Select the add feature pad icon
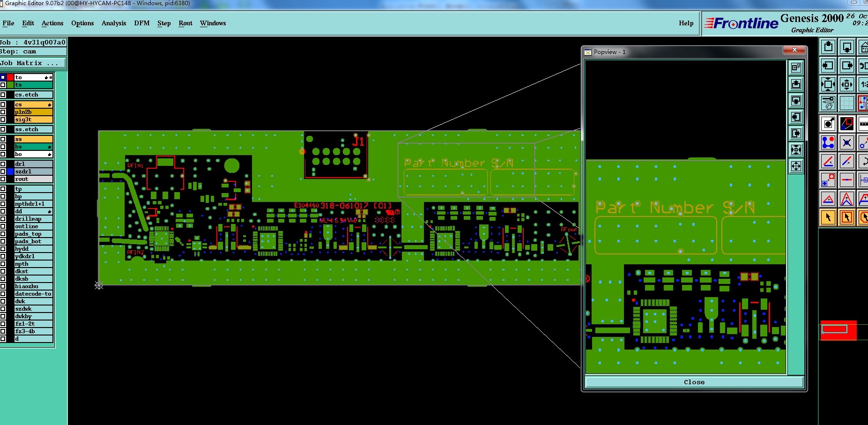Screen dimensions: 868x425 click(x=828, y=124)
